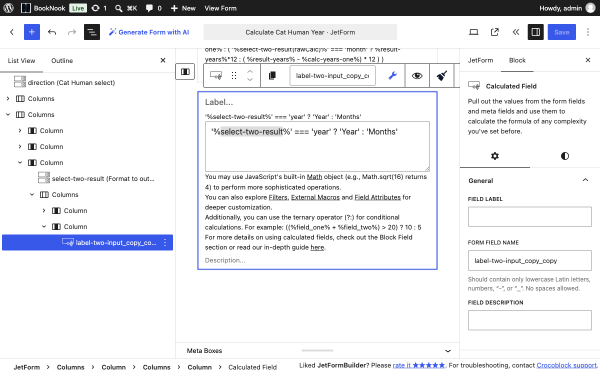Click Generate Form with AI
The height and width of the screenshot is (375, 600).
tap(149, 32)
